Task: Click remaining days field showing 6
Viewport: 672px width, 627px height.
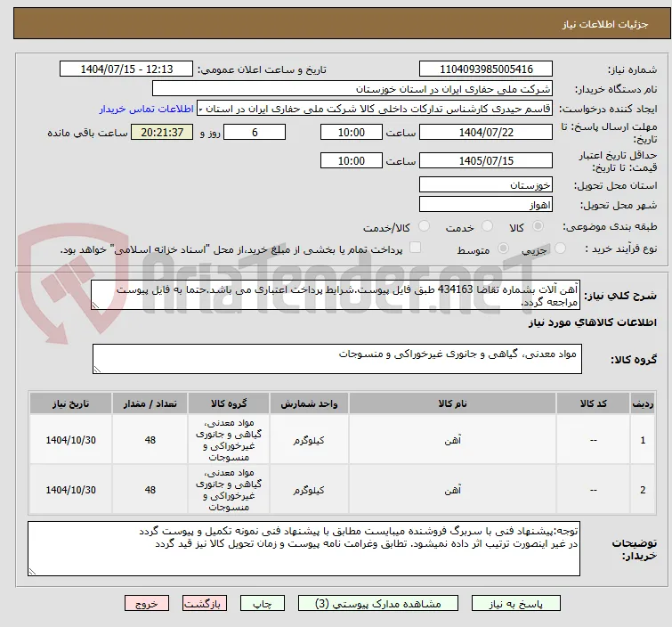Action: pos(255,132)
